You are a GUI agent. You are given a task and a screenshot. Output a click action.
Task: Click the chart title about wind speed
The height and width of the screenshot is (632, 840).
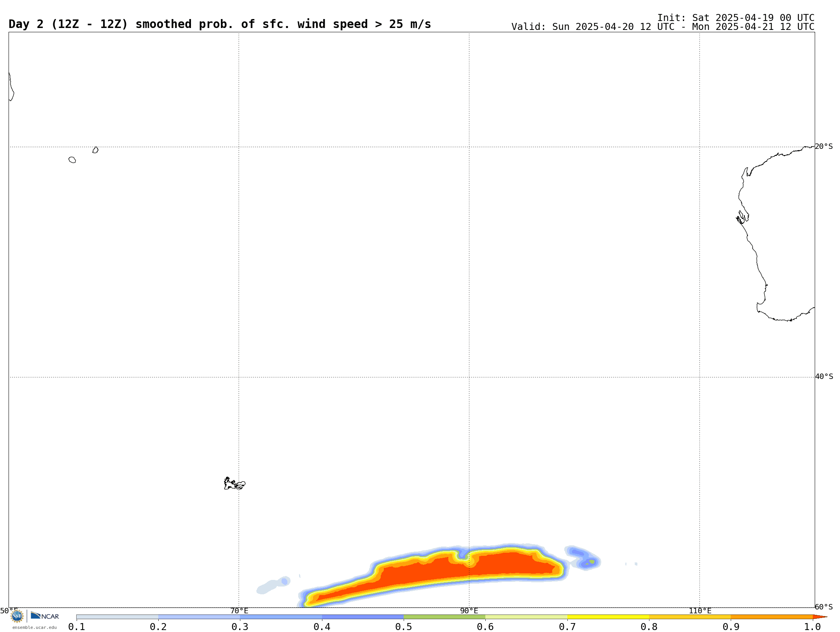(x=220, y=24)
